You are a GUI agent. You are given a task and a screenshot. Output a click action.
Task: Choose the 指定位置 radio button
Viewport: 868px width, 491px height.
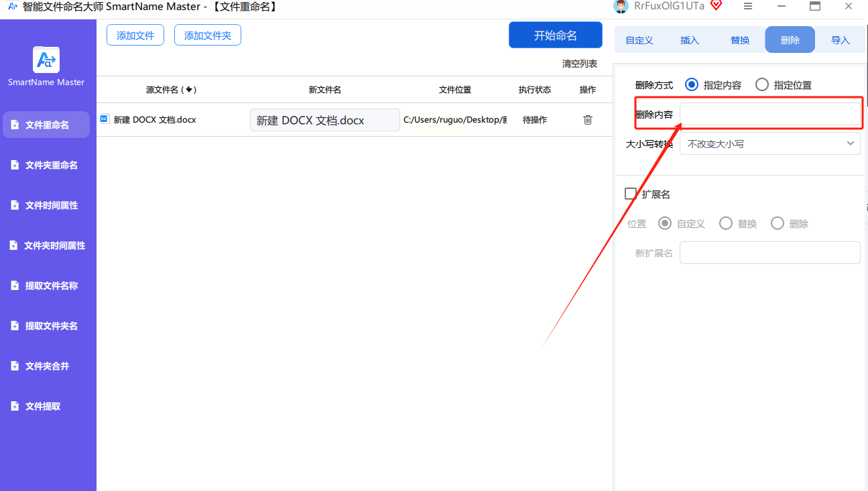762,85
